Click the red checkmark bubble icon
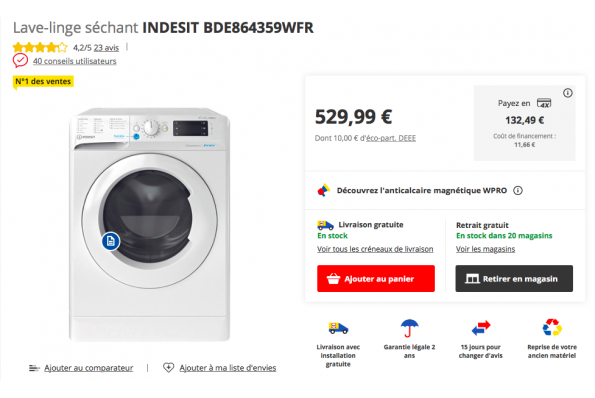 [x=20, y=60]
